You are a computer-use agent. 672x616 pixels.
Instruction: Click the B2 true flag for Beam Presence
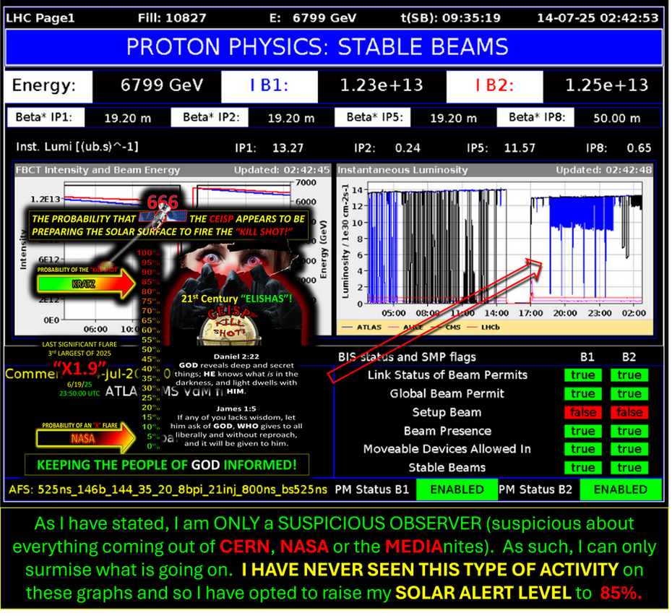coord(629,431)
